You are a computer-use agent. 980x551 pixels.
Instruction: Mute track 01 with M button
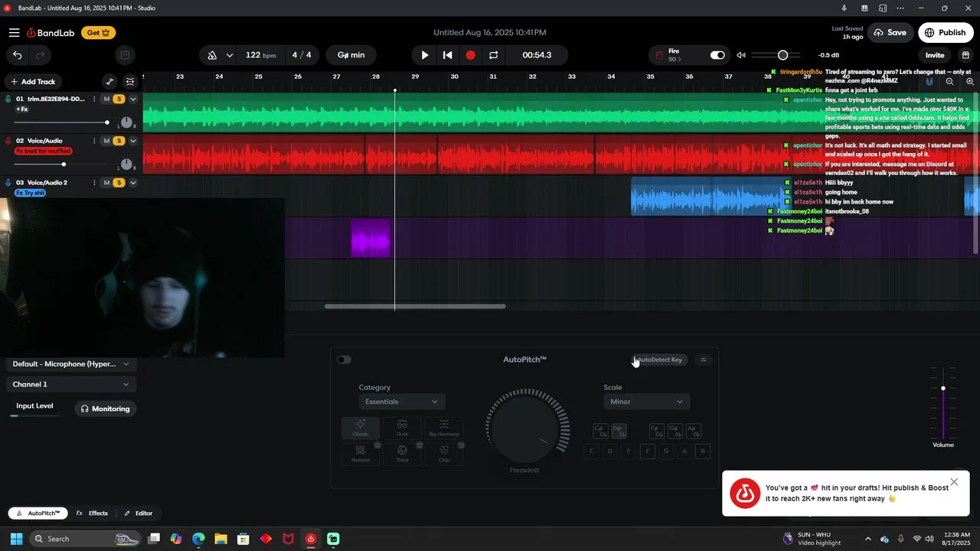107,99
